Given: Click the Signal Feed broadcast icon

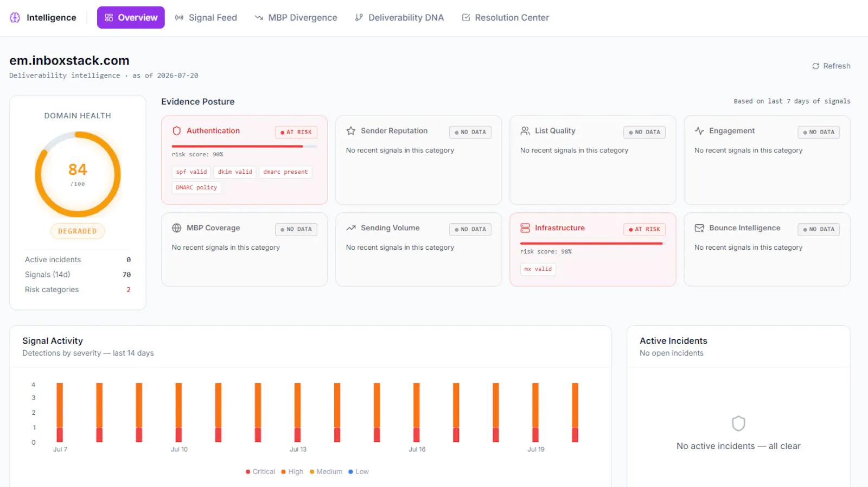Looking at the screenshot, I should point(179,18).
